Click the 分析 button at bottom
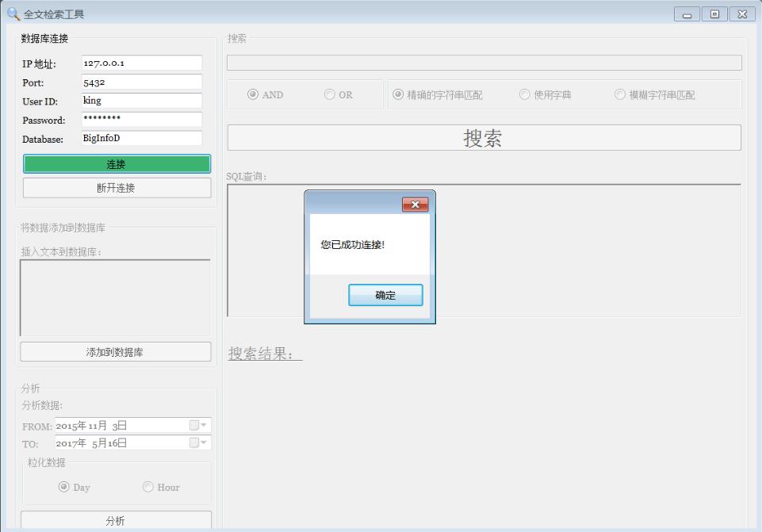762x532 pixels. (x=116, y=520)
